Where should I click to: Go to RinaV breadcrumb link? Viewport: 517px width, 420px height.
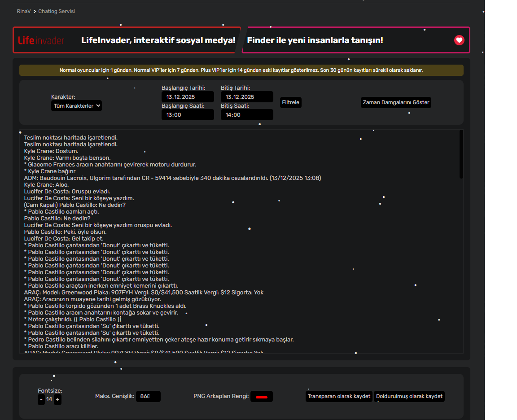(24, 11)
